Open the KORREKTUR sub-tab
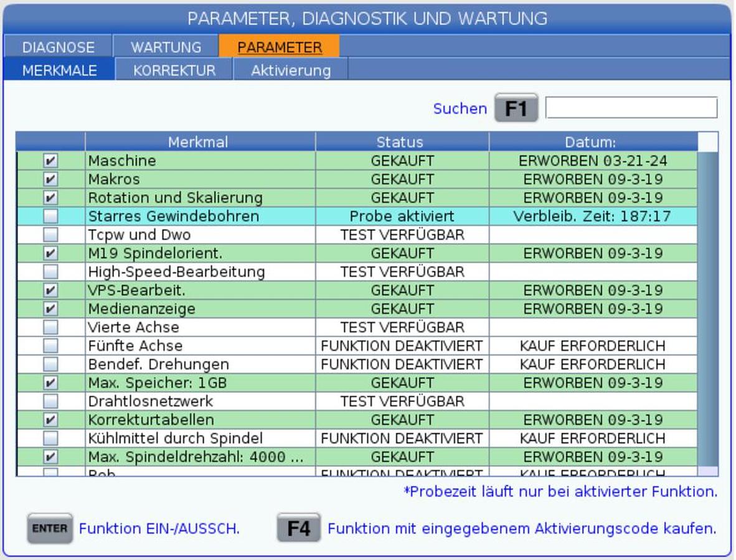The image size is (736, 560). click(x=174, y=70)
